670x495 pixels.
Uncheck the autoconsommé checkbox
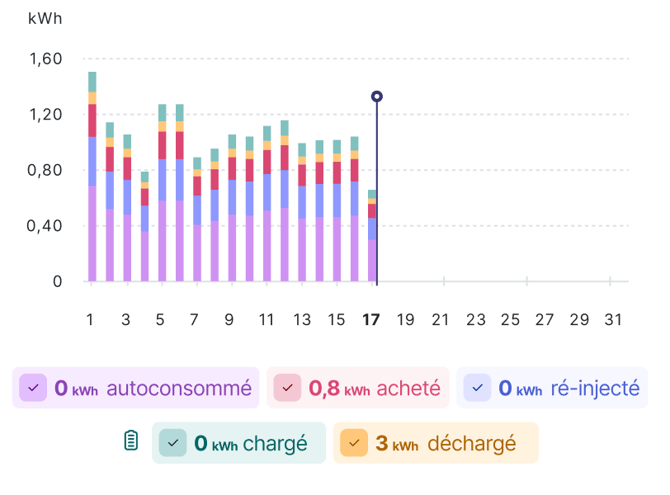click(34, 388)
